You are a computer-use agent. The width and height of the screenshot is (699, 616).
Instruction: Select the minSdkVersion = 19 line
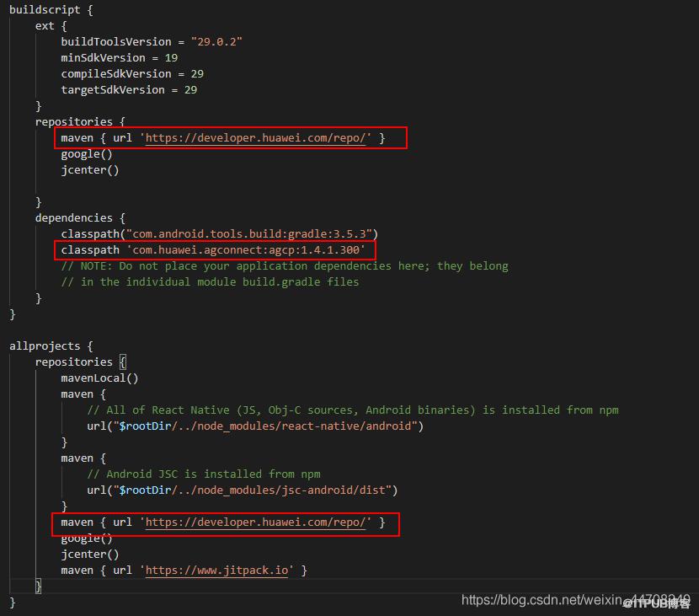click(x=119, y=58)
